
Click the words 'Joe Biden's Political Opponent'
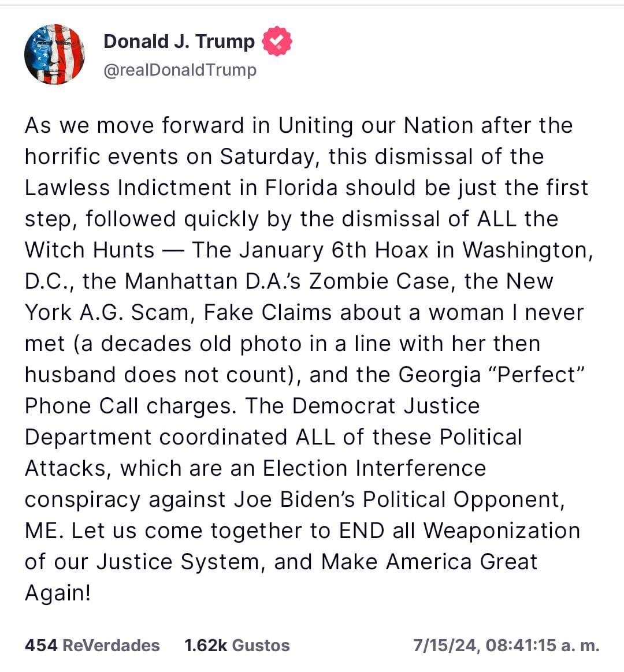[399, 500]
